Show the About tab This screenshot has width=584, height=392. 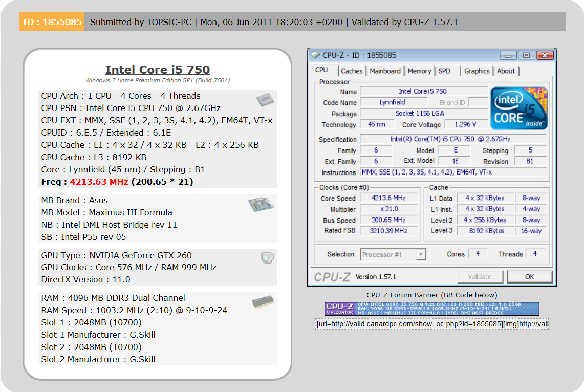tap(506, 71)
